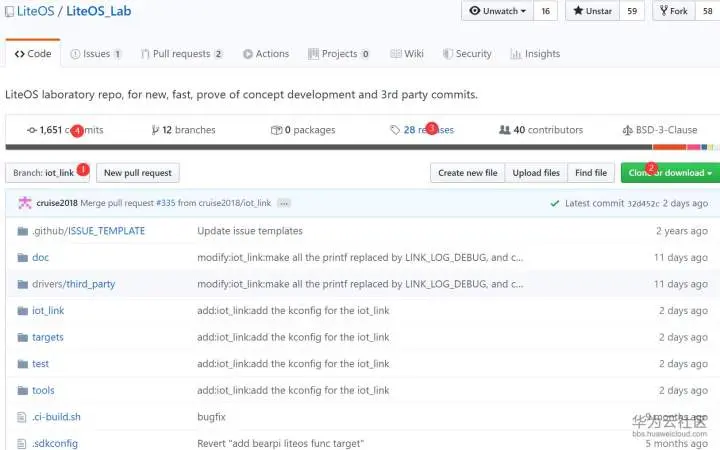
Task: Click the targets folder icon
Action: click(x=22, y=338)
